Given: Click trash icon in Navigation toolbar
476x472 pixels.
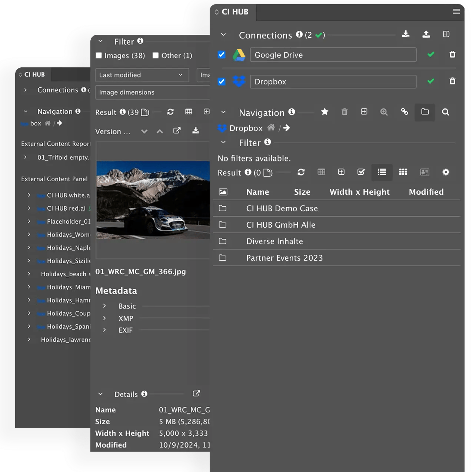Looking at the screenshot, I should coord(344,112).
